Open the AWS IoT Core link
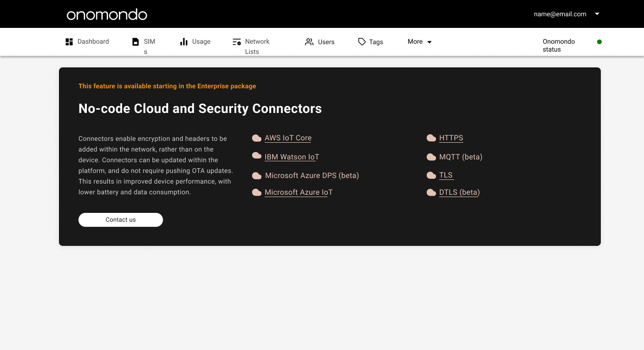The width and height of the screenshot is (644, 350). point(288,138)
